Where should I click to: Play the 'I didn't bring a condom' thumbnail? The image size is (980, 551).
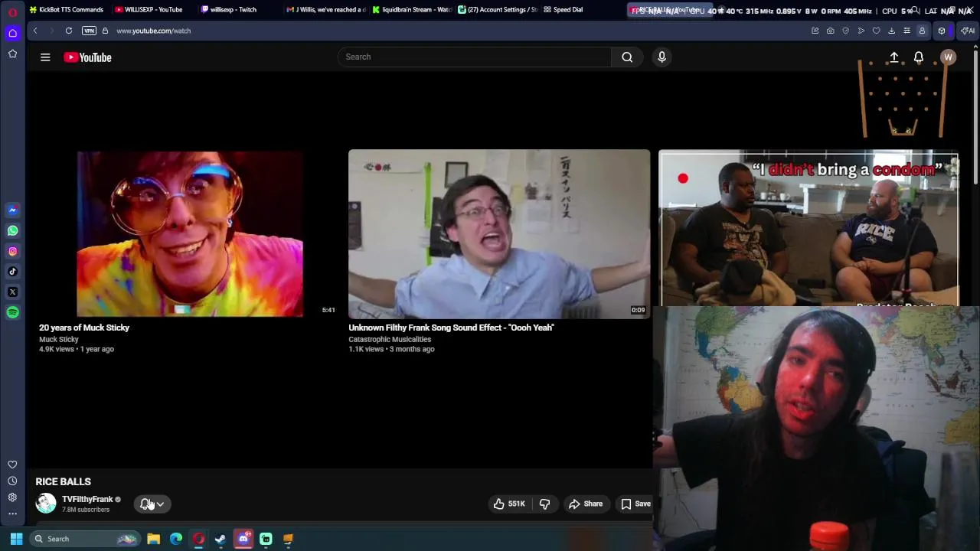808,229
